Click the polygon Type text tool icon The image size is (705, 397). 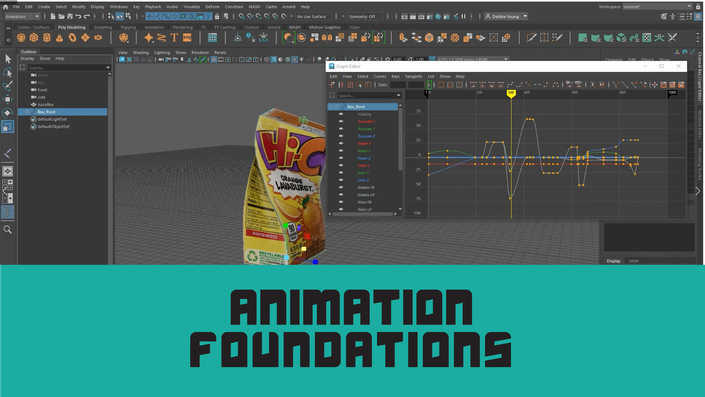pyautogui.click(x=174, y=38)
